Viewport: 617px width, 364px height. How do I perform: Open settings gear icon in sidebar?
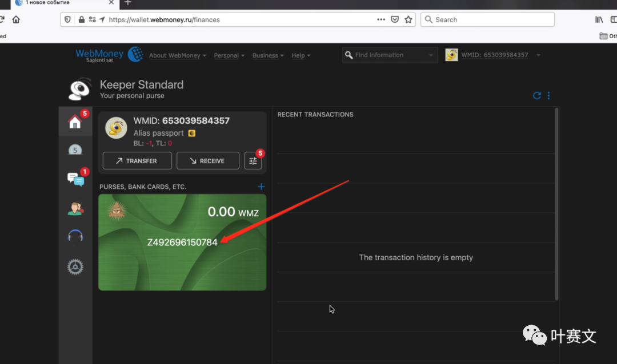pos(75,266)
